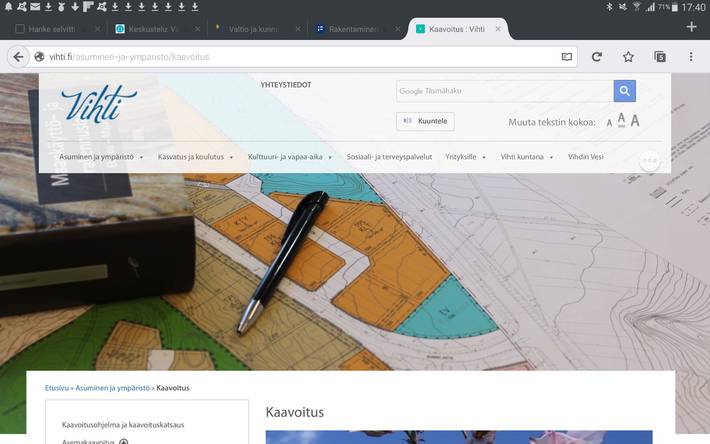710x444 pixels.
Task: Focus the Google Täsmähaku search field
Action: click(x=504, y=92)
